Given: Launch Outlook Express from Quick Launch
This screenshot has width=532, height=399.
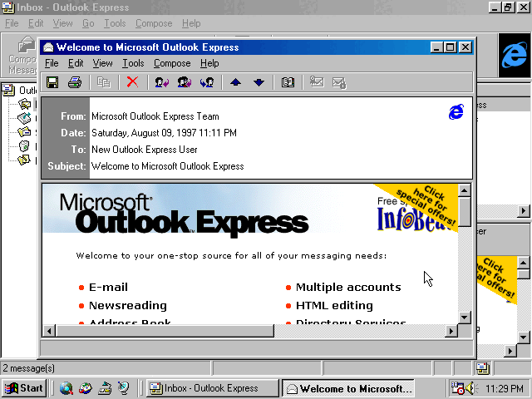Looking at the screenshot, I should click(x=86, y=388).
